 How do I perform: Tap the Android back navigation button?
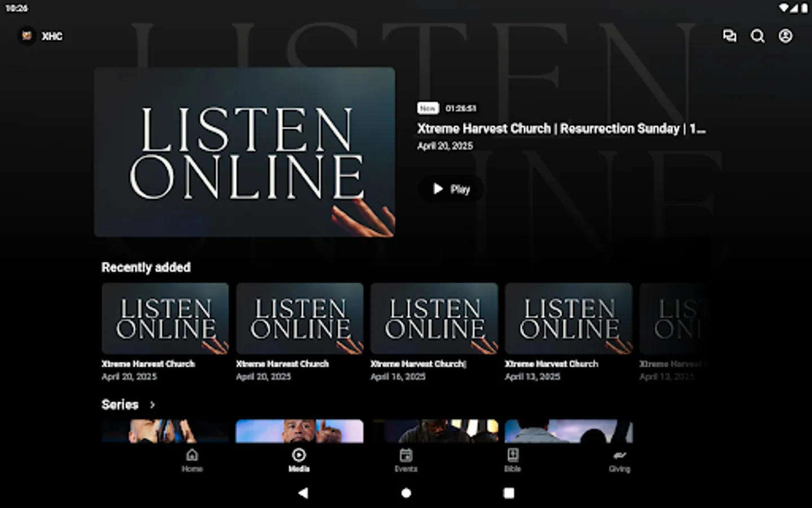click(x=303, y=493)
